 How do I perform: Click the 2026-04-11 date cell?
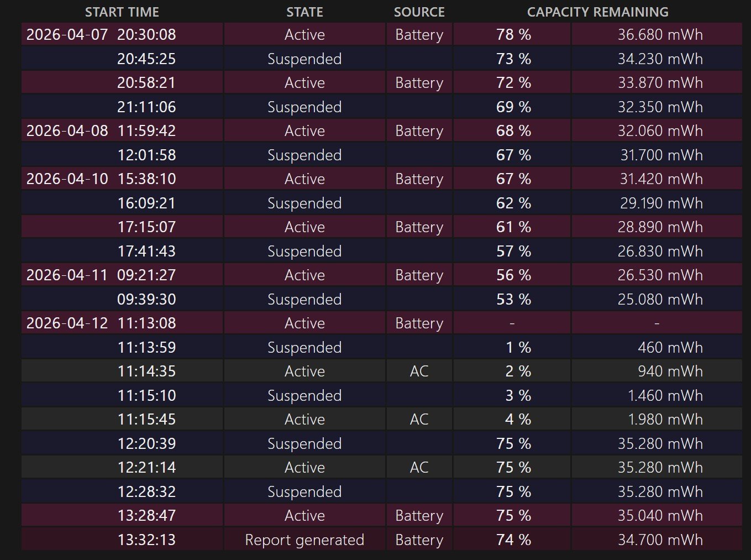pos(67,275)
